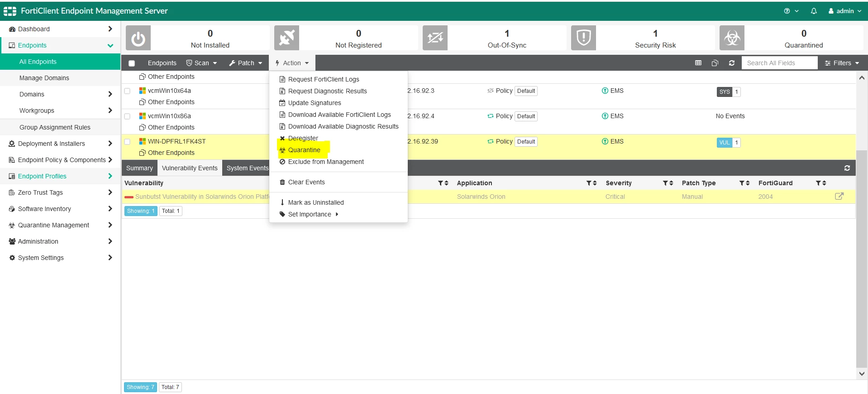Open the admin user menu
868x394 pixels.
(845, 11)
